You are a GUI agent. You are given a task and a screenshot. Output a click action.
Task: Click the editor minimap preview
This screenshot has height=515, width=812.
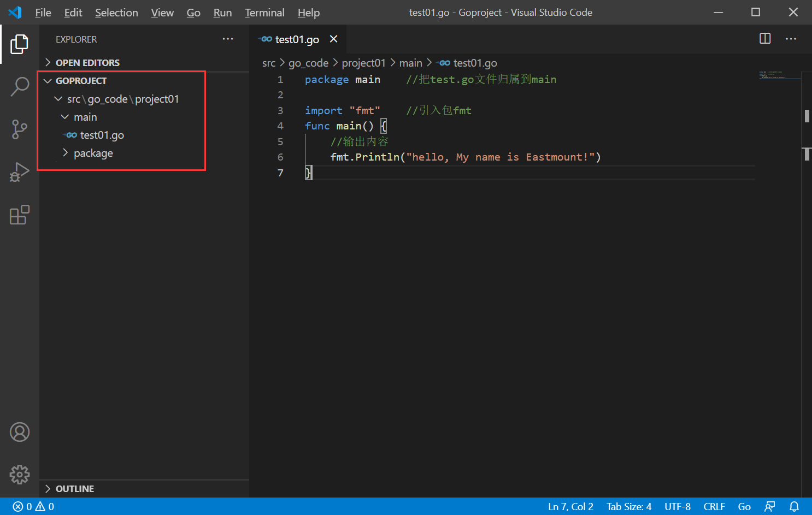(780, 75)
